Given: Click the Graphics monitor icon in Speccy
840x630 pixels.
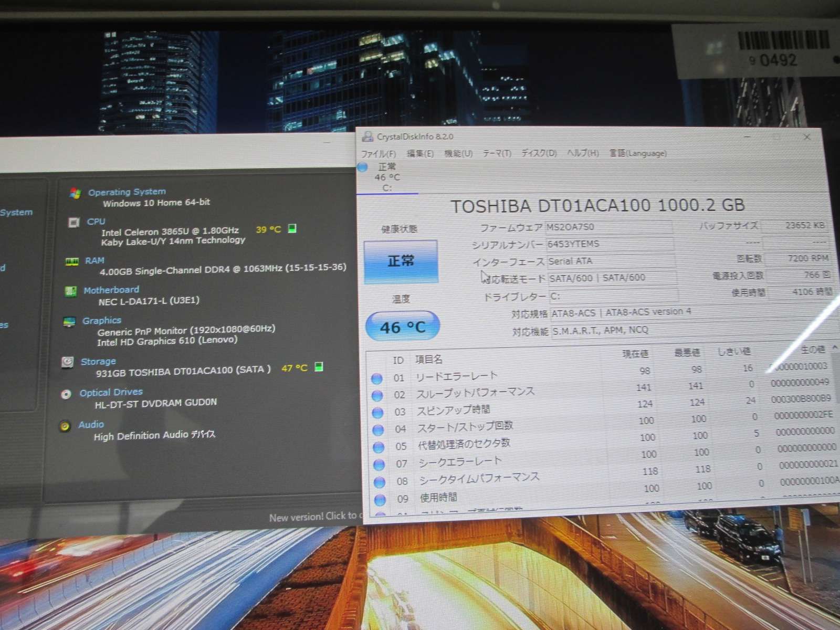Looking at the screenshot, I should pos(69,322).
